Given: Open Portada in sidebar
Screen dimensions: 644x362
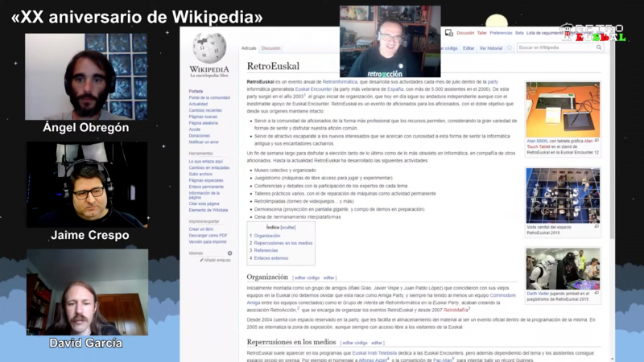Looking at the screenshot, I should [196, 91].
